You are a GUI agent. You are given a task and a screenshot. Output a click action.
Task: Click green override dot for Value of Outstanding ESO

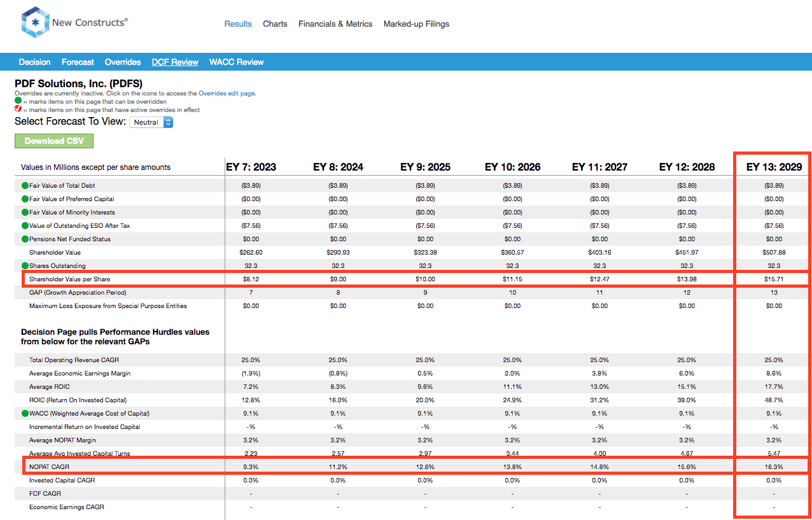click(25, 226)
